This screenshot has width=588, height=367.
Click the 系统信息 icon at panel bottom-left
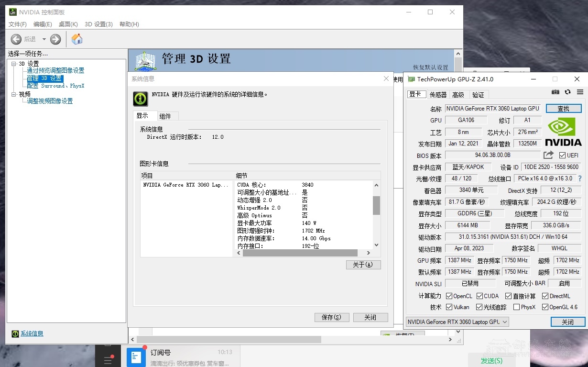[x=15, y=334]
